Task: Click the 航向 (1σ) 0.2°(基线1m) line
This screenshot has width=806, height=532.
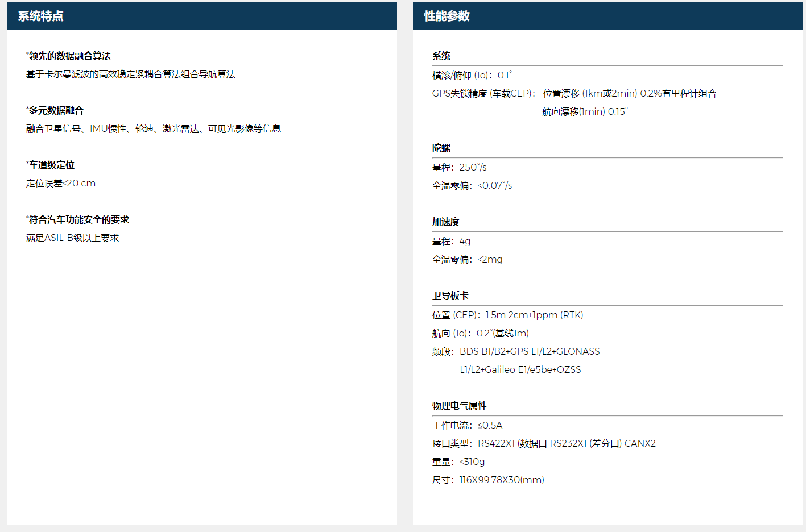Action: click(481, 333)
